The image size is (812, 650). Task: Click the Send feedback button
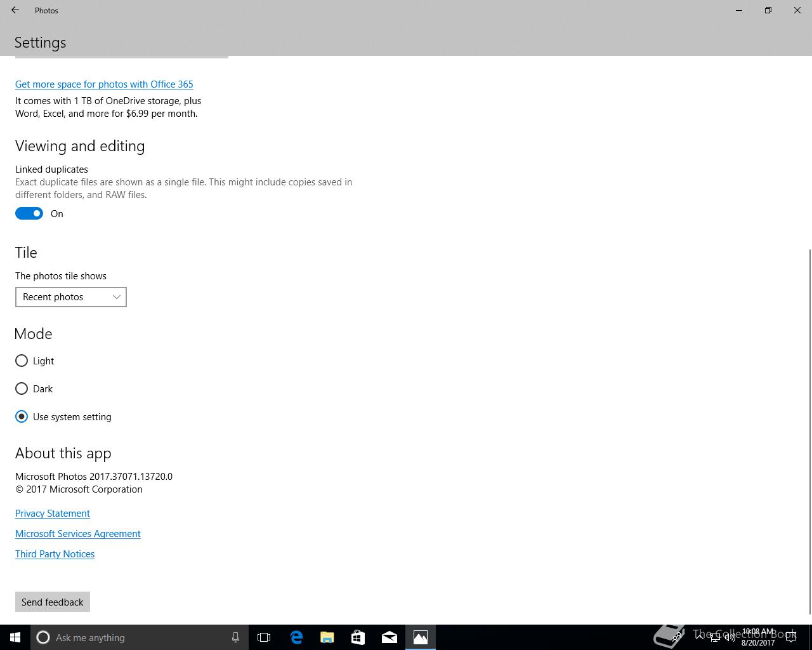pyautogui.click(x=53, y=602)
